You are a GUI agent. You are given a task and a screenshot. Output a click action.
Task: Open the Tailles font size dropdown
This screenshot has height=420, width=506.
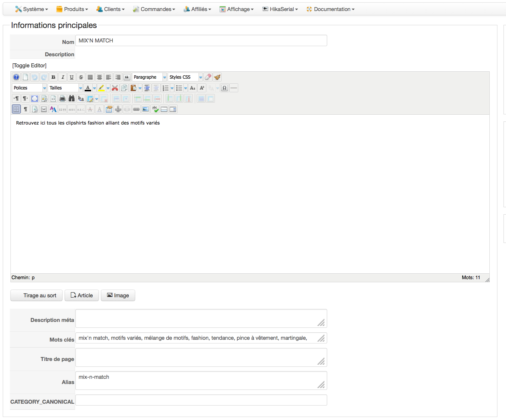(x=65, y=88)
